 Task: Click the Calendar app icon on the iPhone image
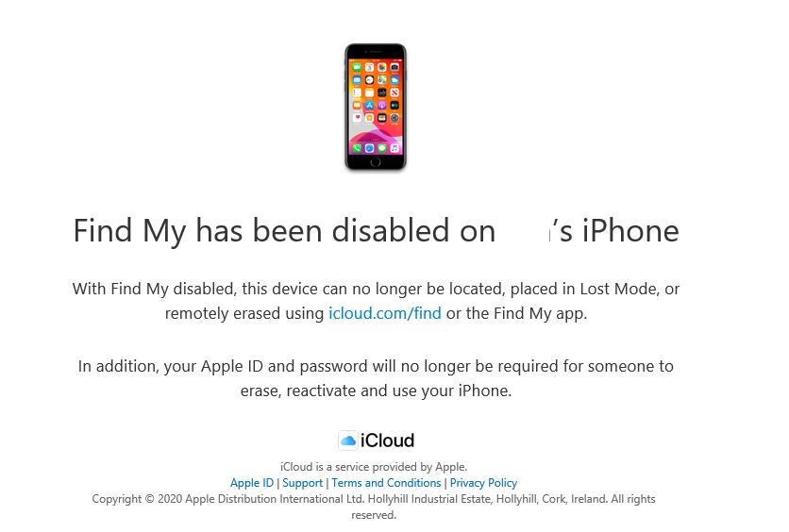pyautogui.click(x=369, y=67)
